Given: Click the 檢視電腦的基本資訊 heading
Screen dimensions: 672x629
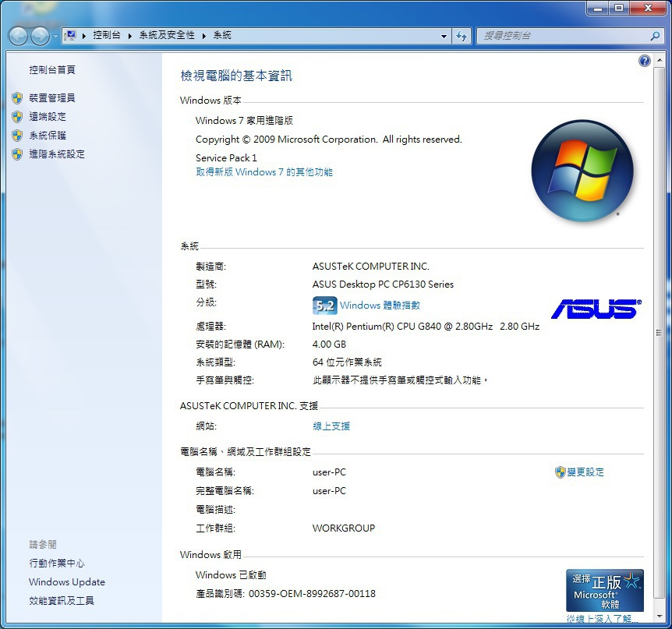Looking at the screenshot, I should click(236, 76).
